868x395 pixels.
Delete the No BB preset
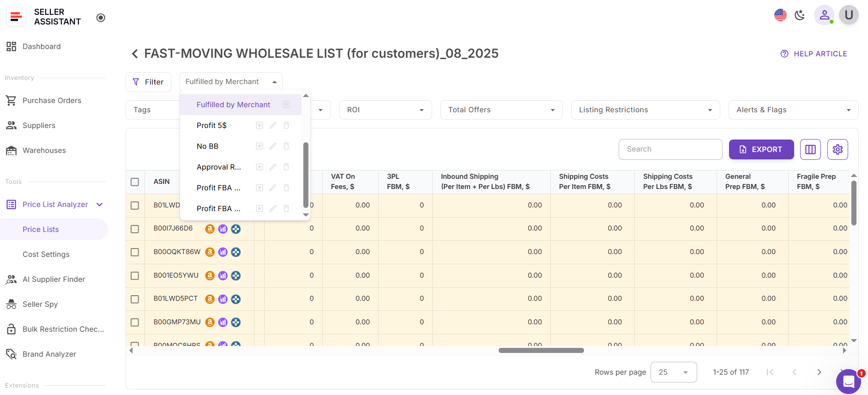coord(286,146)
